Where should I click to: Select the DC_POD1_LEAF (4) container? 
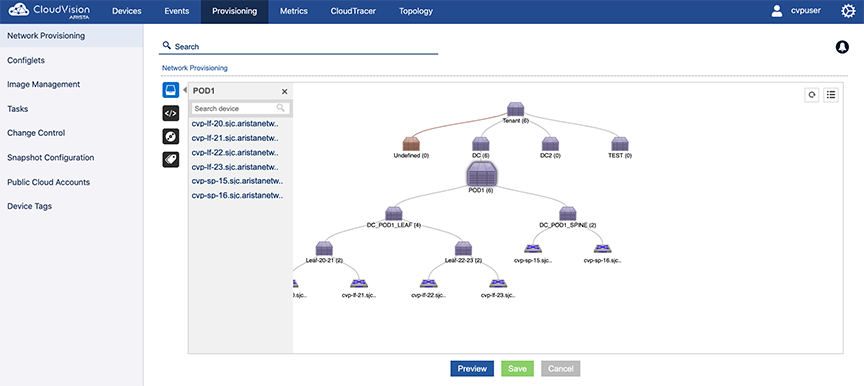click(393, 214)
